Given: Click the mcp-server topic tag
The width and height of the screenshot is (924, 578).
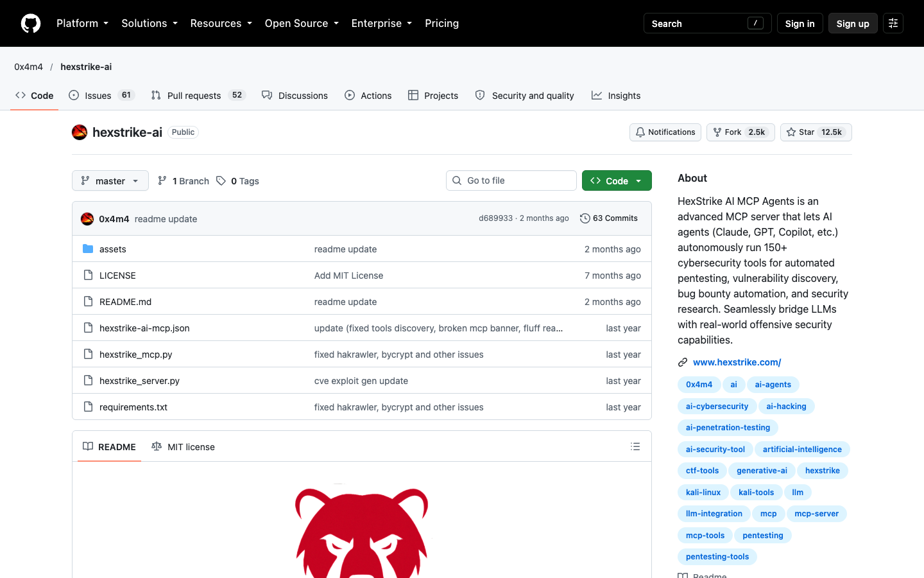Looking at the screenshot, I should click(x=816, y=514).
